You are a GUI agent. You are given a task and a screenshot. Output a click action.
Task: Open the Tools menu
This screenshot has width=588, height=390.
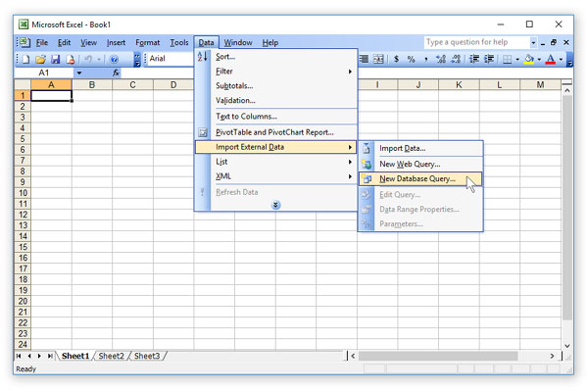[179, 43]
